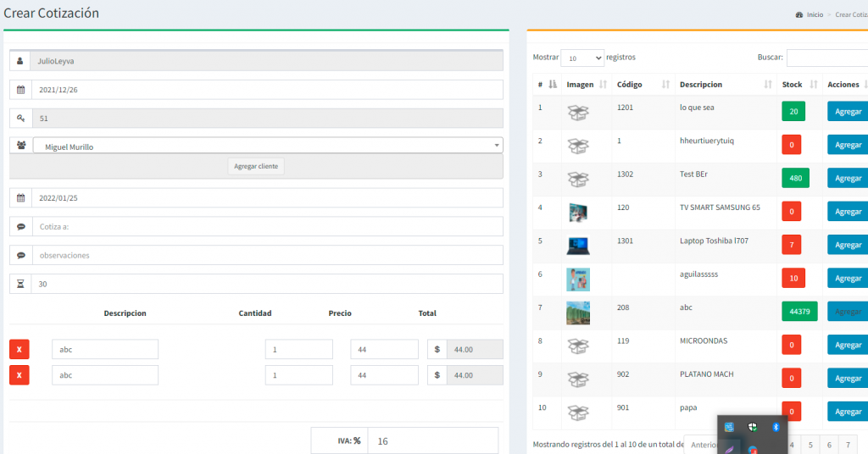Add Laptop Toshiba I707 with Agregar
This screenshot has width=868, height=454.
point(847,245)
